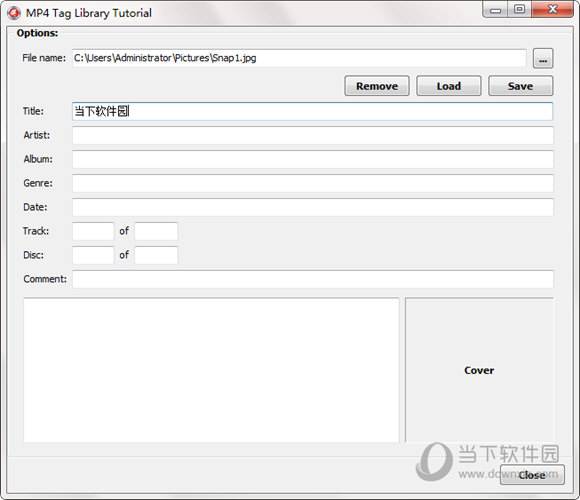Close the window using title bar X
The height and width of the screenshot is (500, 580).
coord(553,10)
